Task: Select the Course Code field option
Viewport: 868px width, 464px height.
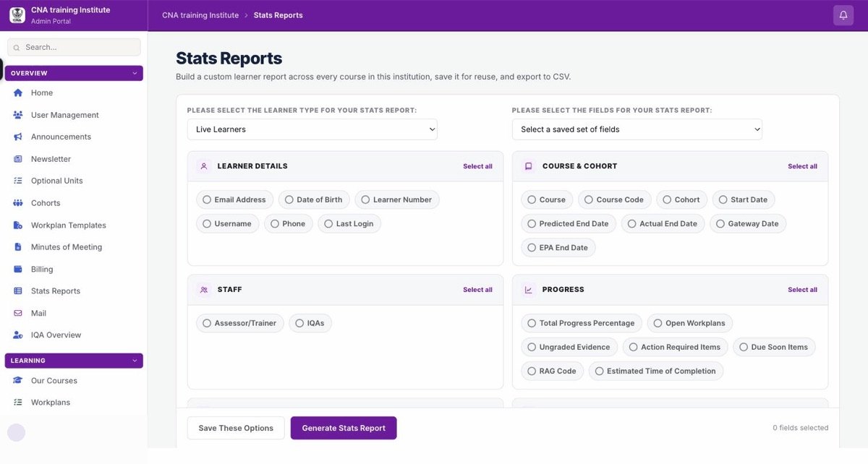Action: [614, 200]
